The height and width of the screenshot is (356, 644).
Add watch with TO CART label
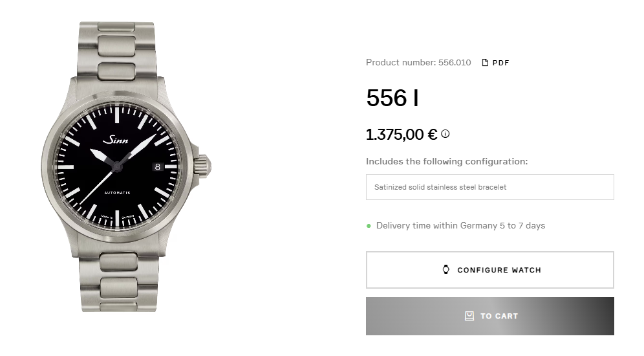coord(499,316)
